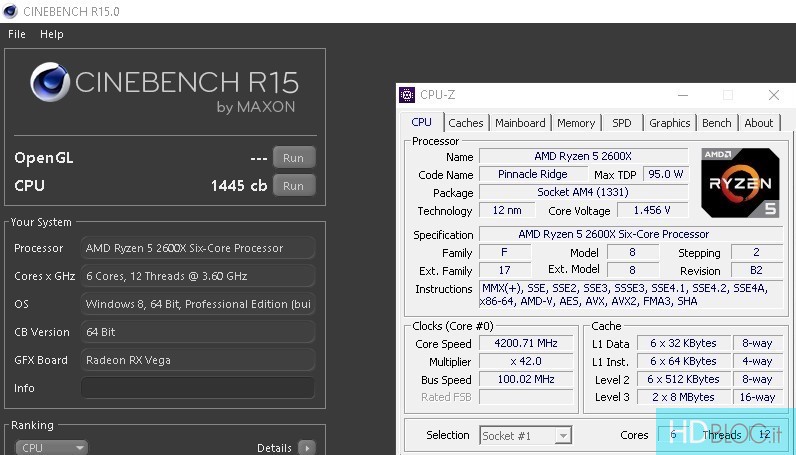
Task: Maximize the CPU-Z window
Action: click(x=727, y=95)
